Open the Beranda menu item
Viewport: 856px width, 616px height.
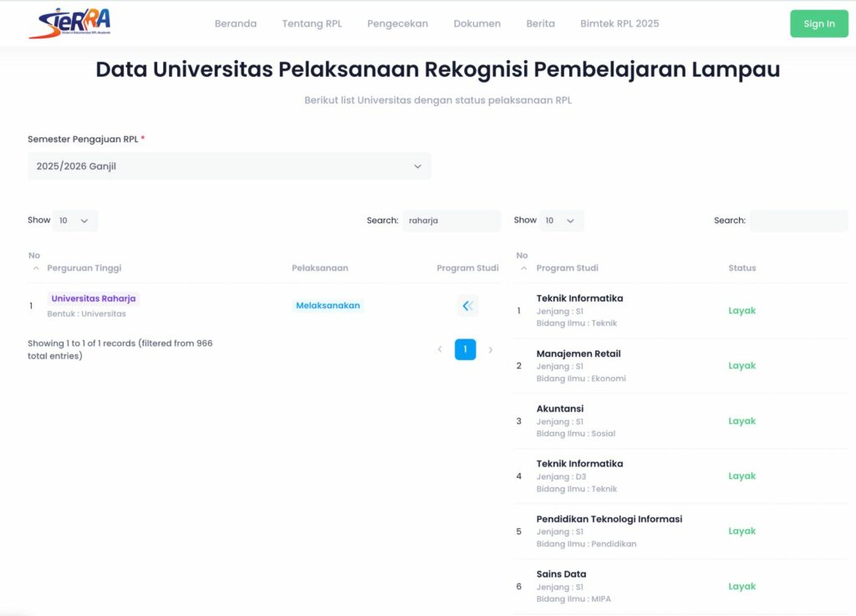tap(236, 23)
